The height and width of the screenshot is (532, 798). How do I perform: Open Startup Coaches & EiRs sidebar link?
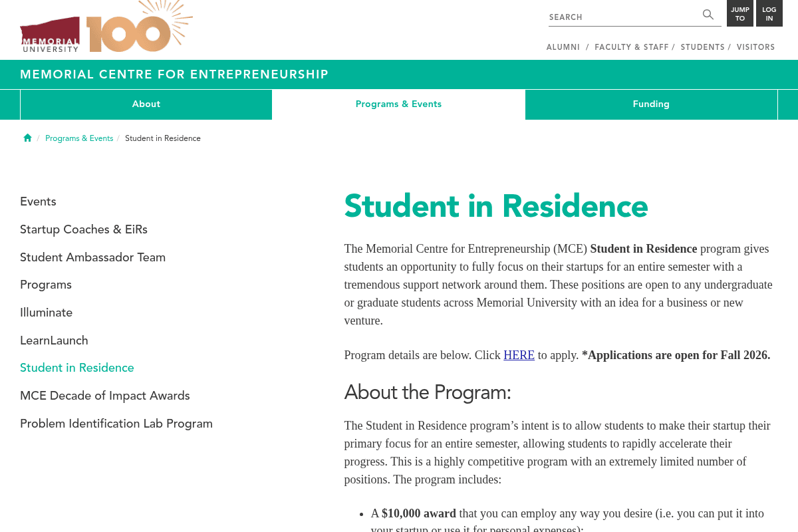coord(84,229)
